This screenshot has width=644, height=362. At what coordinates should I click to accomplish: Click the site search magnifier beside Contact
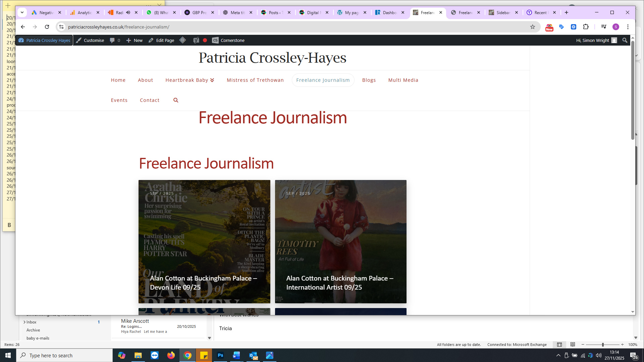(x=176, y=100)
